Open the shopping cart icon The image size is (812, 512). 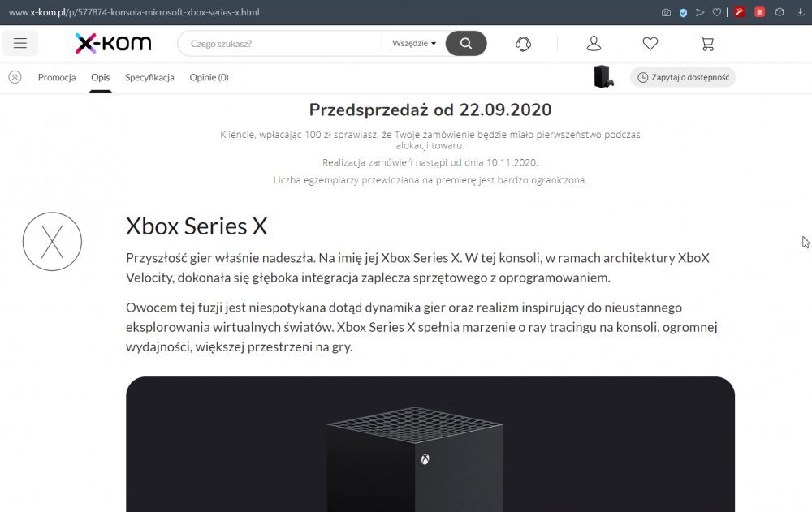click(x=707, y=44)
